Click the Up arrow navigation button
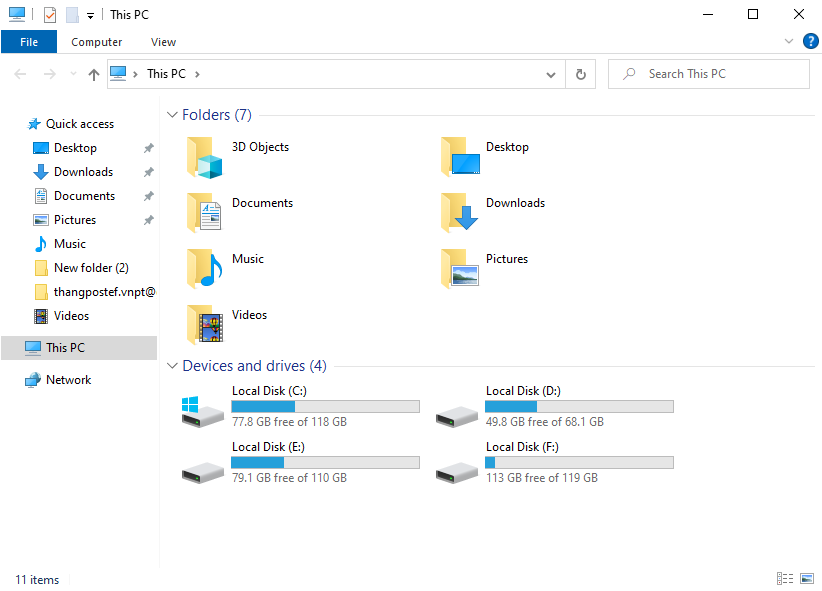This screenshot has width=822, height=591. coord(94,74)
